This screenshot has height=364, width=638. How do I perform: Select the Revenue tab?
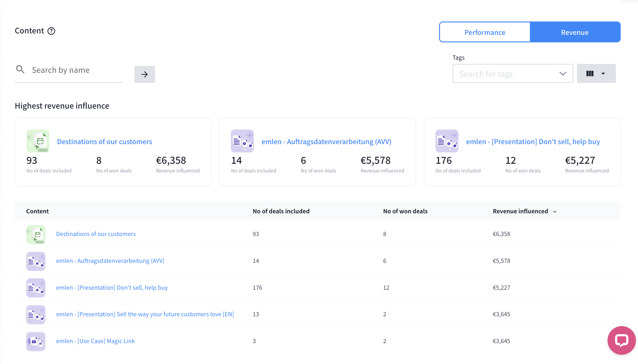click(x=575, y=32)
